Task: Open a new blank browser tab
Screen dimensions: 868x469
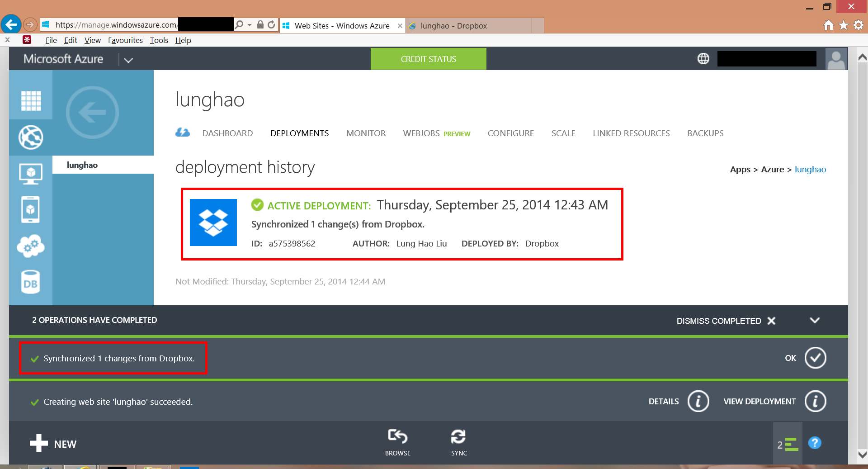Action: pos(538,26)
